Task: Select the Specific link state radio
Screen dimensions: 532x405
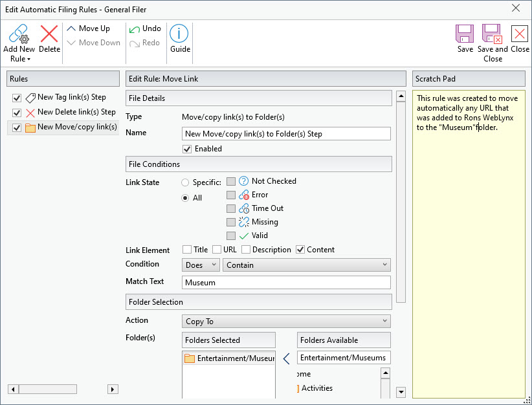Action: coord(185,182)
